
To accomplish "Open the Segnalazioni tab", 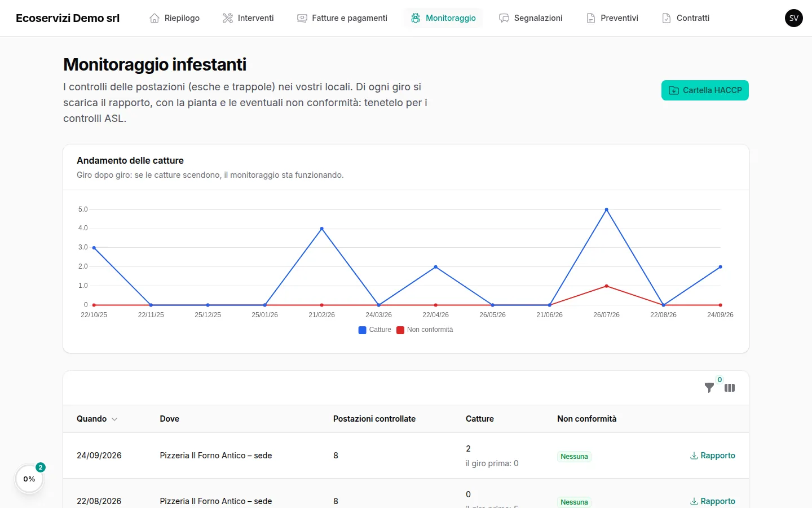I will [x=531, y=18].
